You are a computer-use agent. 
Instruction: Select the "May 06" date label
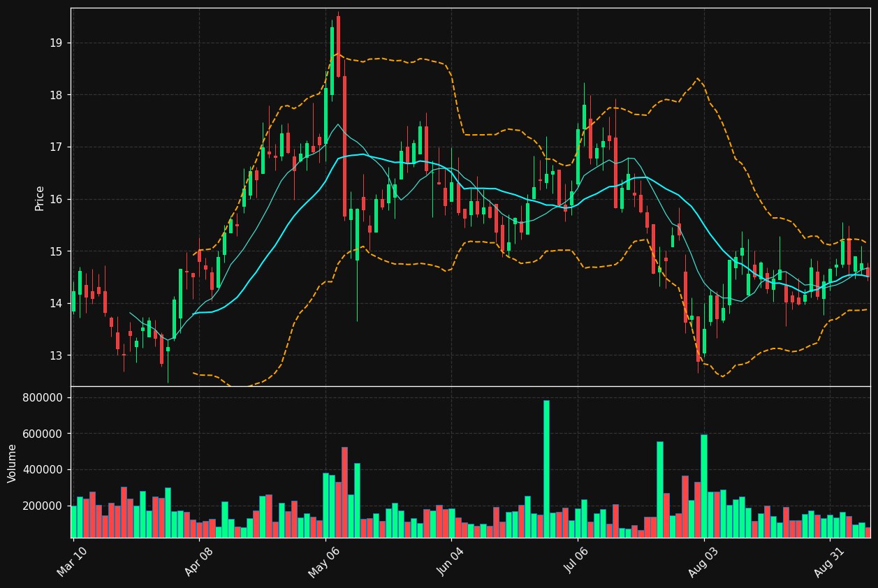(x=325, y=561)
